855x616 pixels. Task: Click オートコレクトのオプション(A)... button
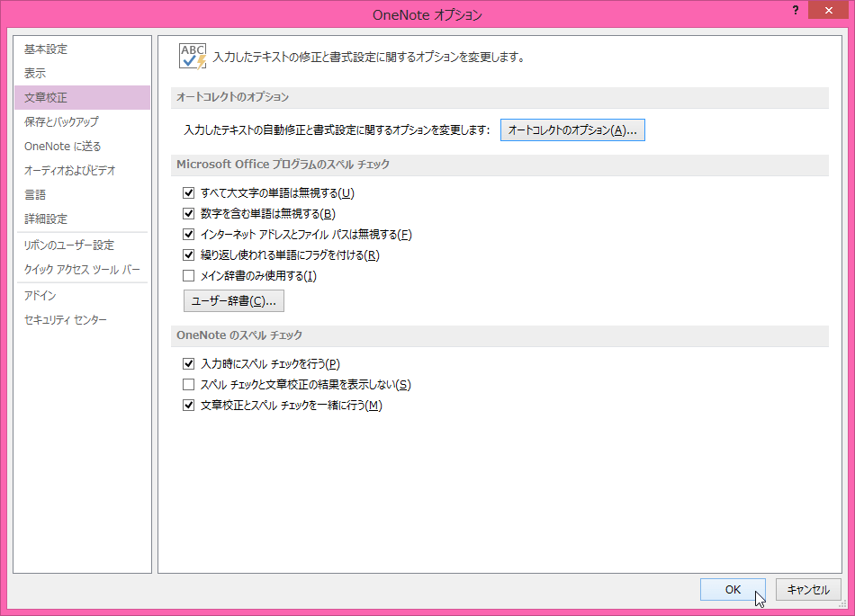coord(572,130)
